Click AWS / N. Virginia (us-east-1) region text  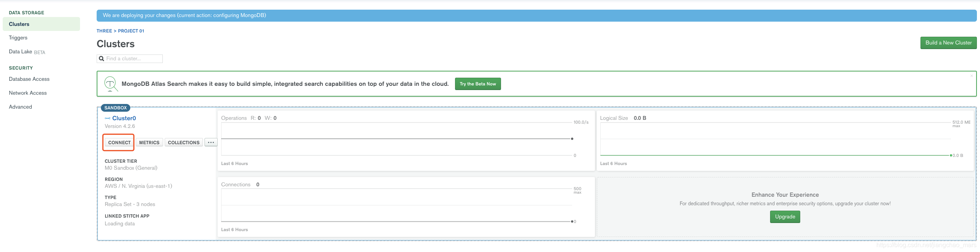(138, 186)
